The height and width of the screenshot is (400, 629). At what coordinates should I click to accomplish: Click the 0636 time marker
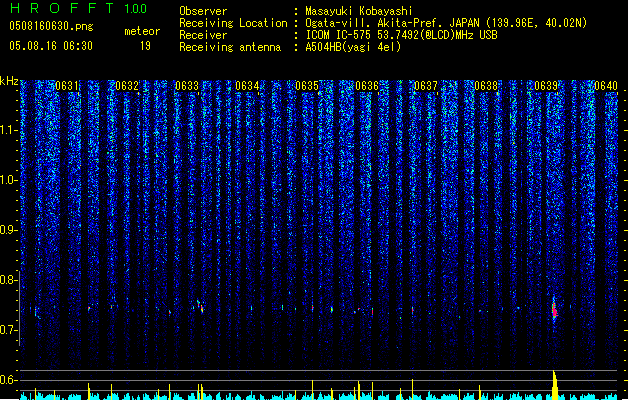pos(367,86)
